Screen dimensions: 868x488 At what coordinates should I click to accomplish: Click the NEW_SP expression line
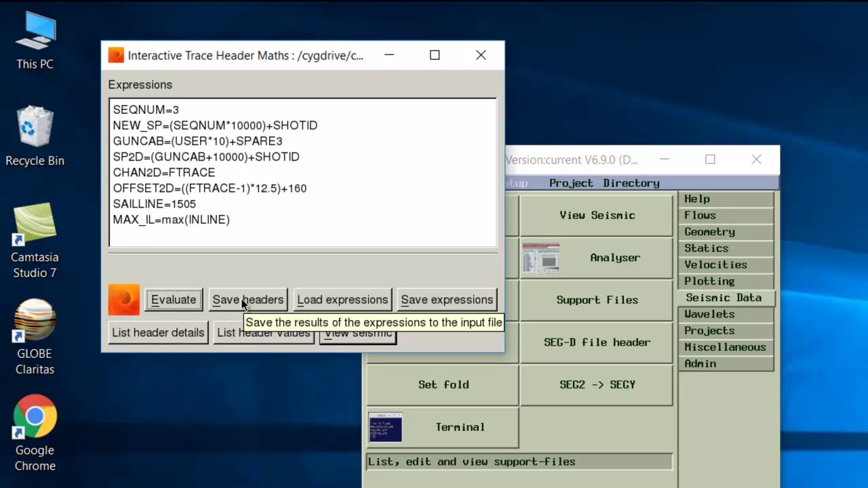pyautogui.click(x=215, y=125)
